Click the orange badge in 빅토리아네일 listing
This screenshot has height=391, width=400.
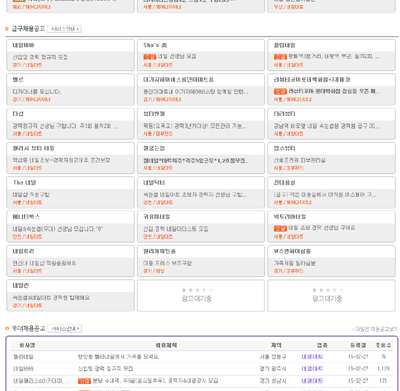(x=280, y=228)
